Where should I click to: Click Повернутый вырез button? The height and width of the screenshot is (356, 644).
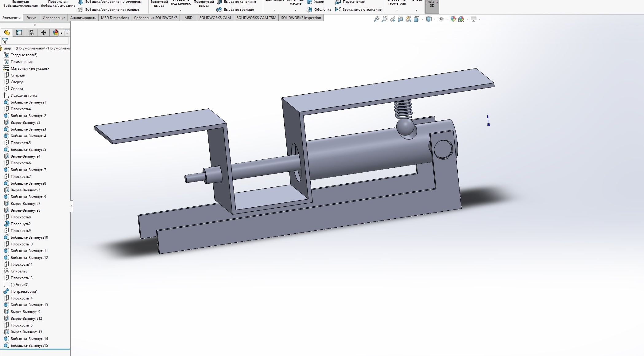point(204,4)
